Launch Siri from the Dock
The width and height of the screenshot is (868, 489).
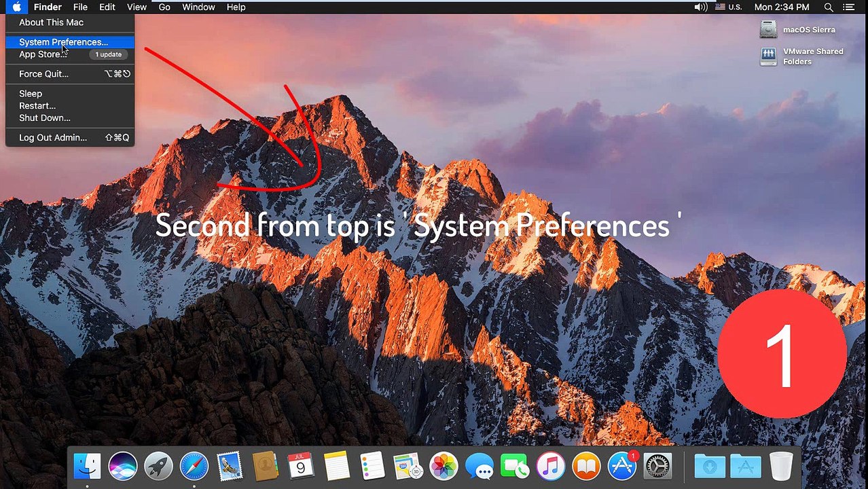123,467
